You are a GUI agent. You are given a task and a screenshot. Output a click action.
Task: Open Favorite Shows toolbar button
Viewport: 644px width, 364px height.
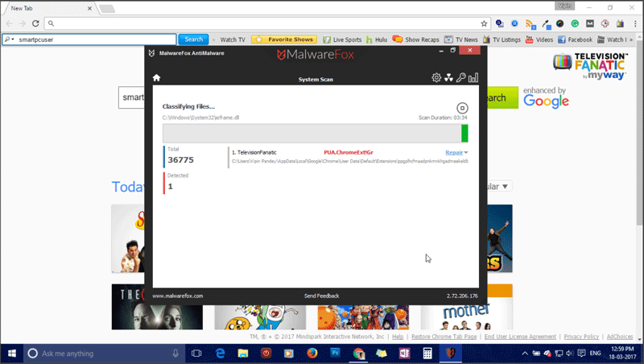pyautogui.click(x=284, y=39)
